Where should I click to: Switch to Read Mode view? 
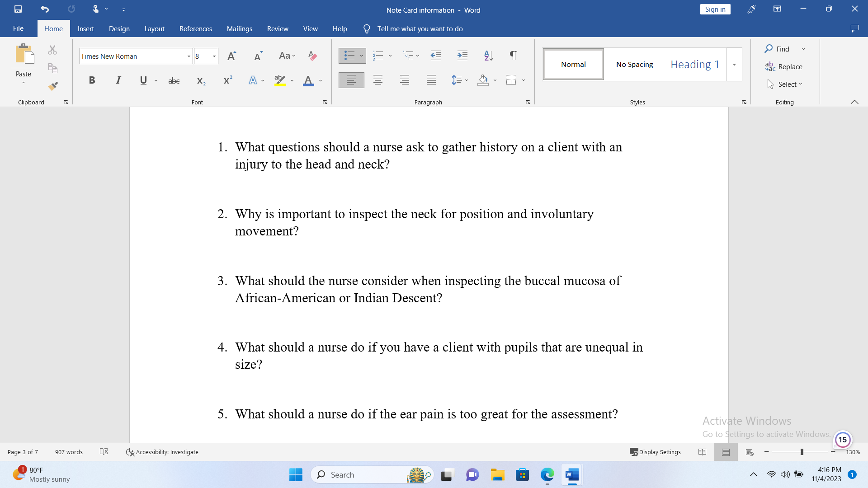tap(702, 452)
